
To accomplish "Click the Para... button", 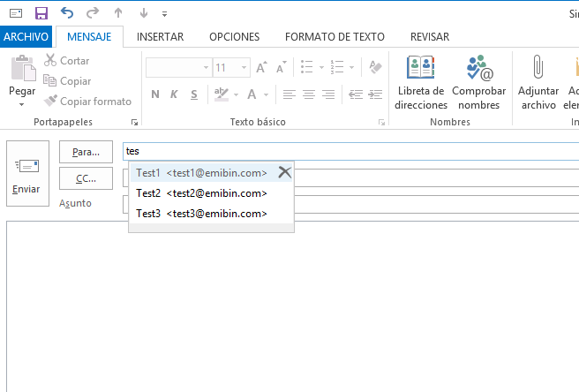I will 86,152.
